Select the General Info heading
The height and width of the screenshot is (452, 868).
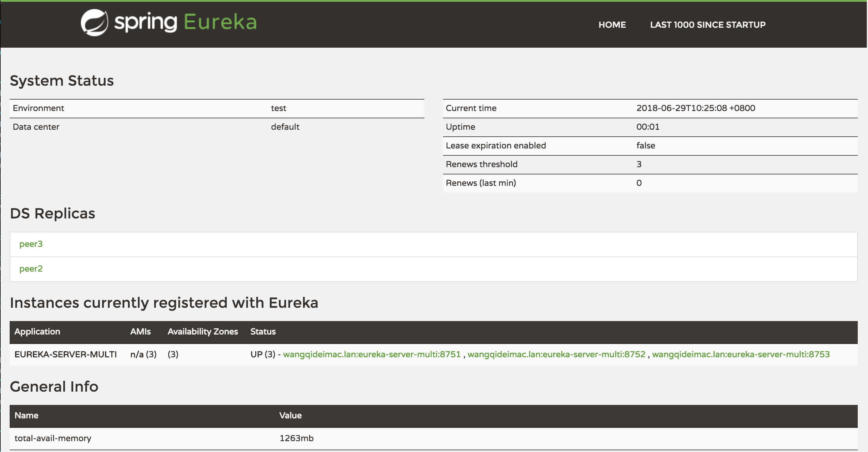[54, 387]
